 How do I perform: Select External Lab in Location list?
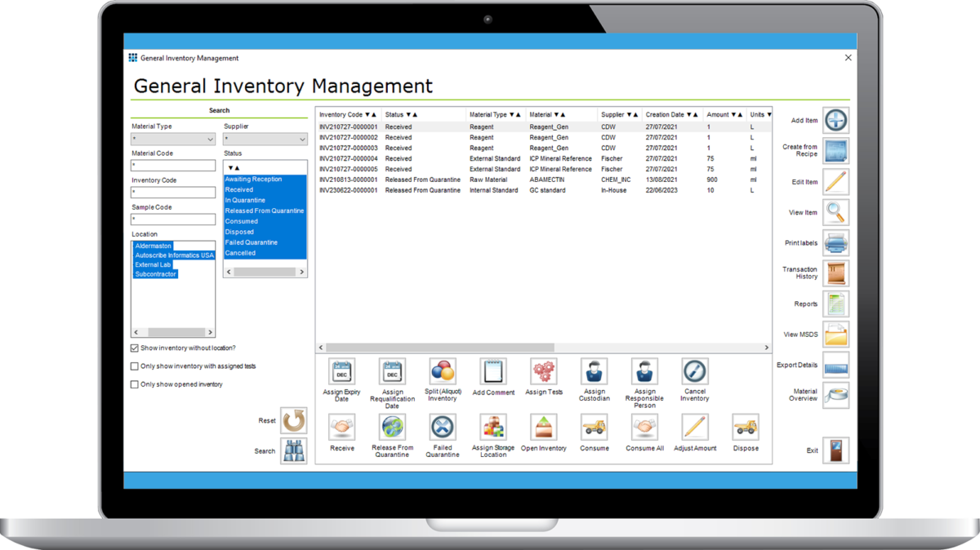point(153,264)
